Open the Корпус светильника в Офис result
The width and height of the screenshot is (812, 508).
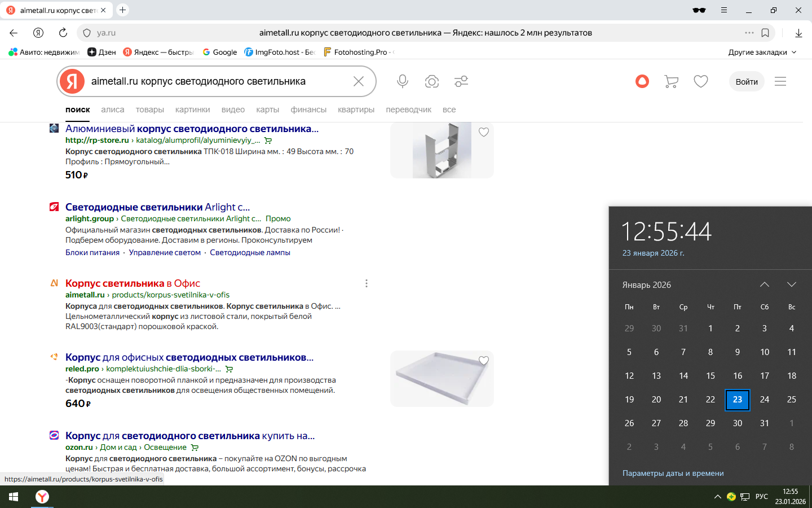[x=133, y=283]
